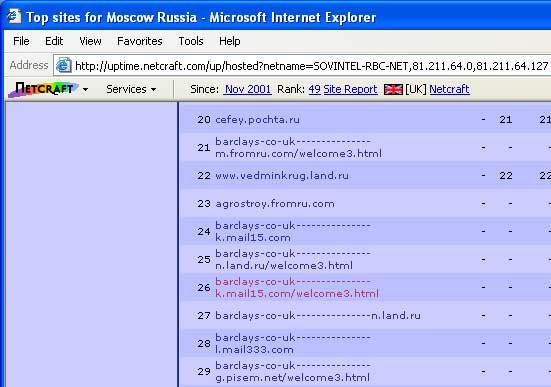
Task: Open cefey.pochta.ru site link
Action: tap(257, 120)
